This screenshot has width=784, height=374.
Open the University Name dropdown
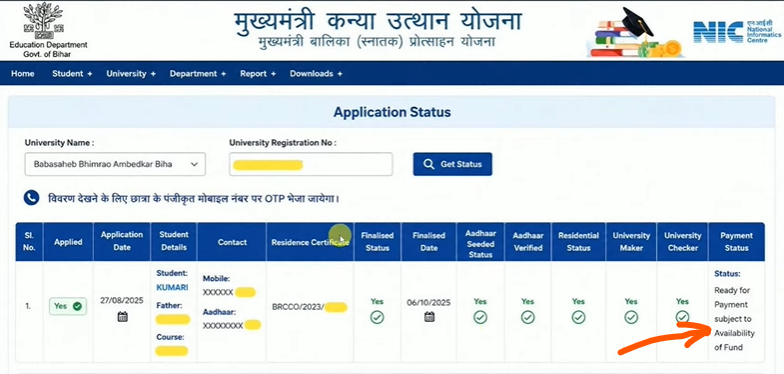115,164
